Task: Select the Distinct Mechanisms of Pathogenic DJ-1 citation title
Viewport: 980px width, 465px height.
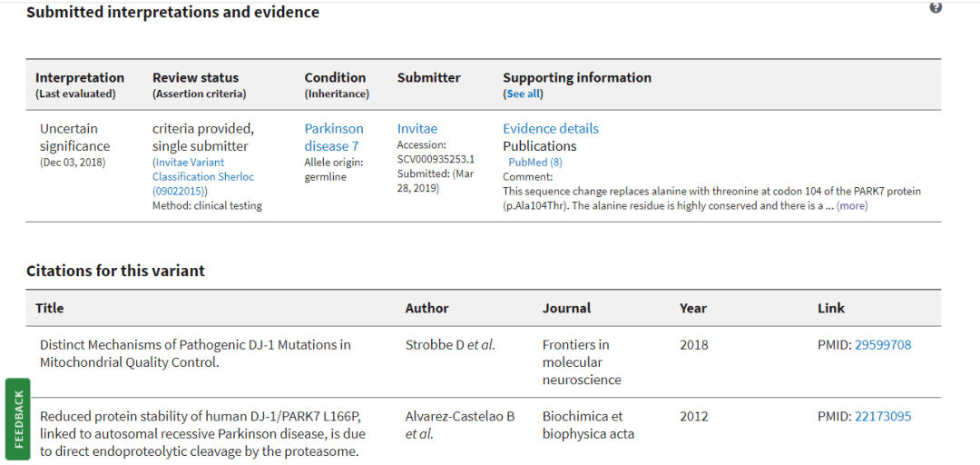Action: [195, 353]
